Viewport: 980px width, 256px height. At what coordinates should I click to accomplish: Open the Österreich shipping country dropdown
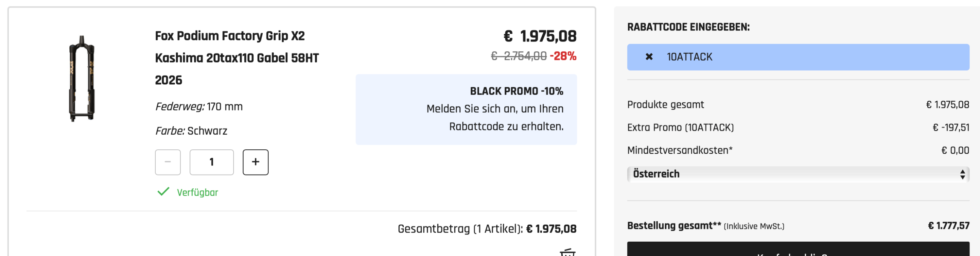(x=798, y=174)
